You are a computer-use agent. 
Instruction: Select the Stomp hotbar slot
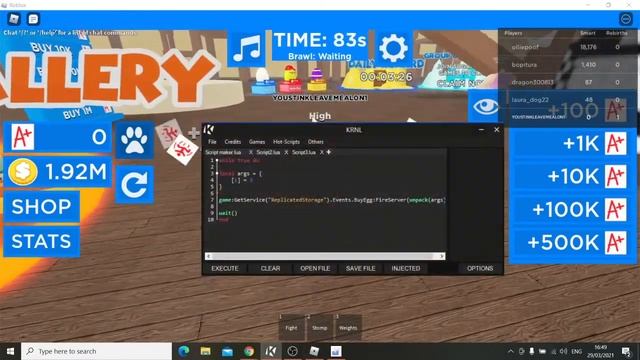(320, 327)
